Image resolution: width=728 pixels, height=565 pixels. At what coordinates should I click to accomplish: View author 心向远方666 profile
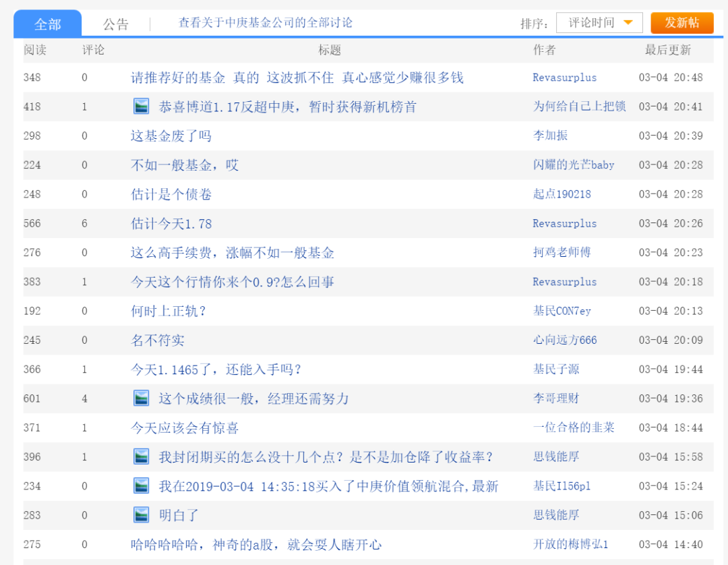coord(565,340)
